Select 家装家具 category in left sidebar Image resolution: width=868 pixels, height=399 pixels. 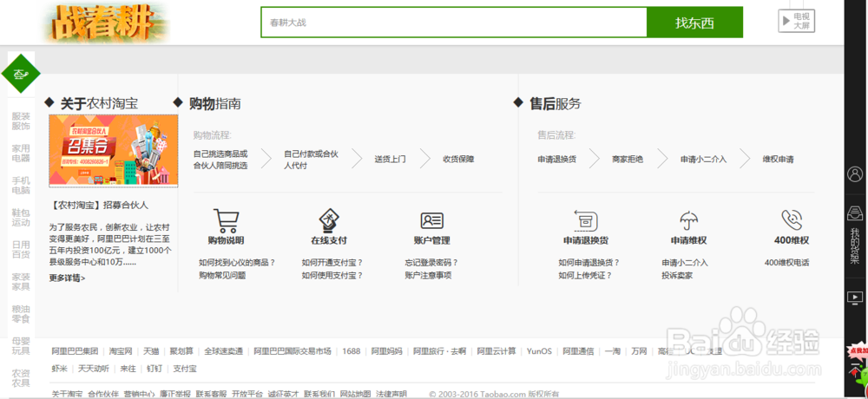[21, 282]
